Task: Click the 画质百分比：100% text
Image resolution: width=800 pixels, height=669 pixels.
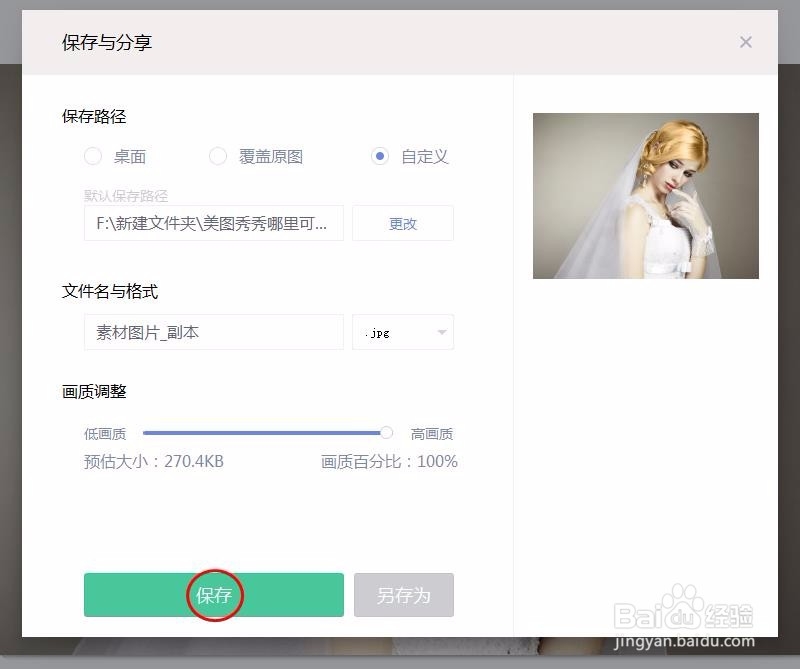Action: click(x=389, y=461)
